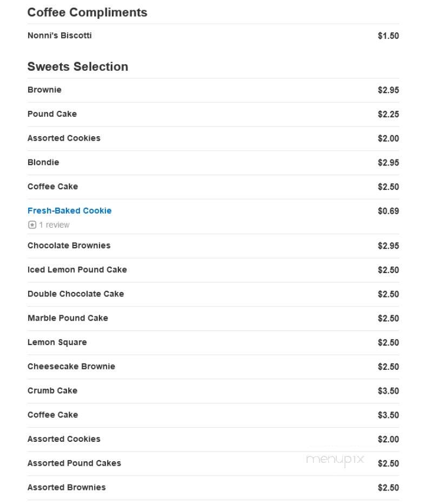Open the Fresh-Baked Cookie link
This screenshot has width=432, height=504.
pyautogui.click(x=69, y=210)
